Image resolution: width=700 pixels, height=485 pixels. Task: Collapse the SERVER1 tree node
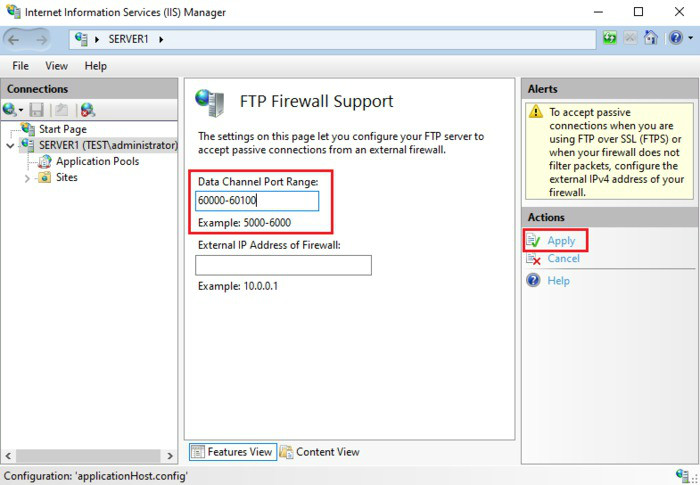[x=10, y=145]
